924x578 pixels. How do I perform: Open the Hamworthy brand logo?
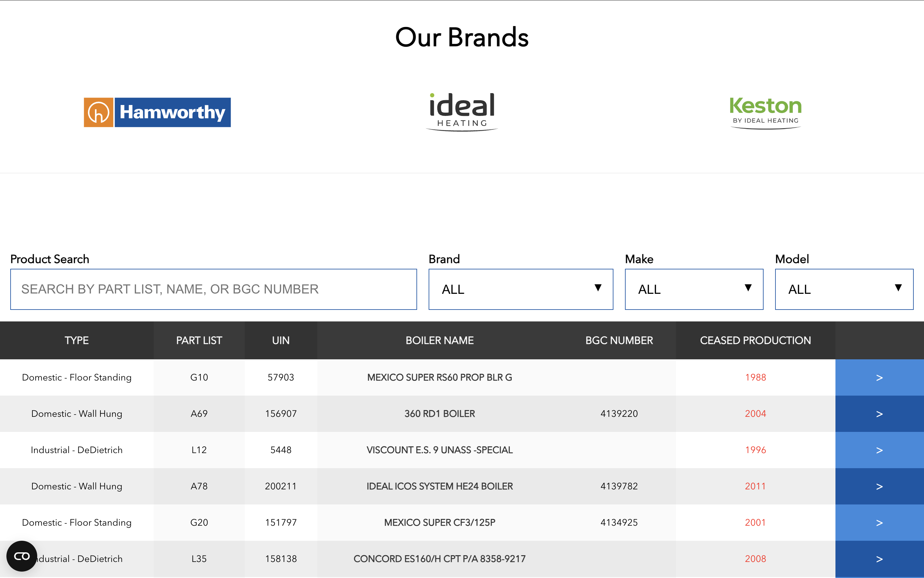(157, 112)
